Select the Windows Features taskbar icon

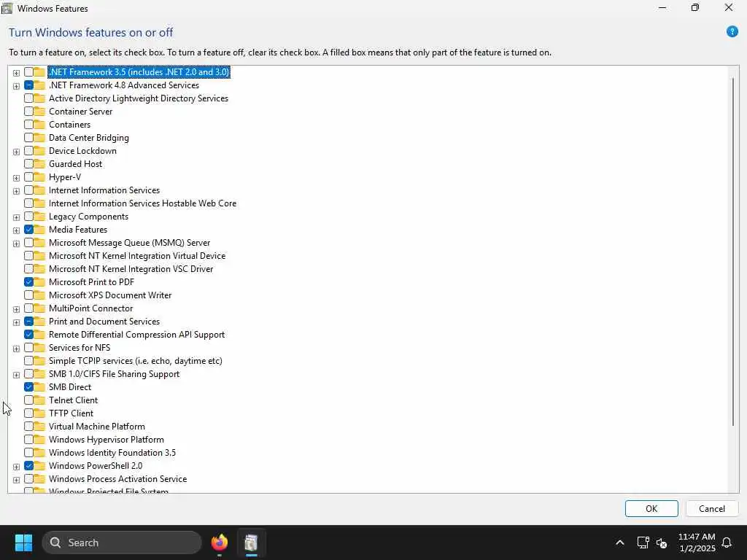pos(251,542)
